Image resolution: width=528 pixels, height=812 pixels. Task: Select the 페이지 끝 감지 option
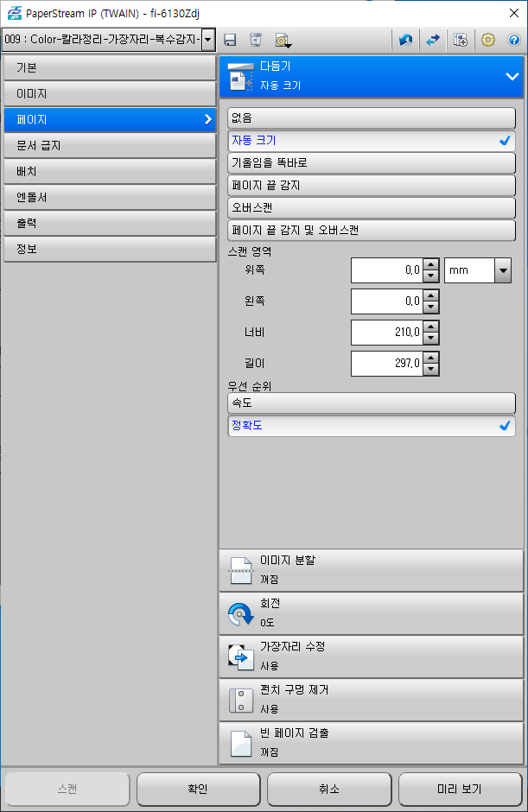pos(372,186)
